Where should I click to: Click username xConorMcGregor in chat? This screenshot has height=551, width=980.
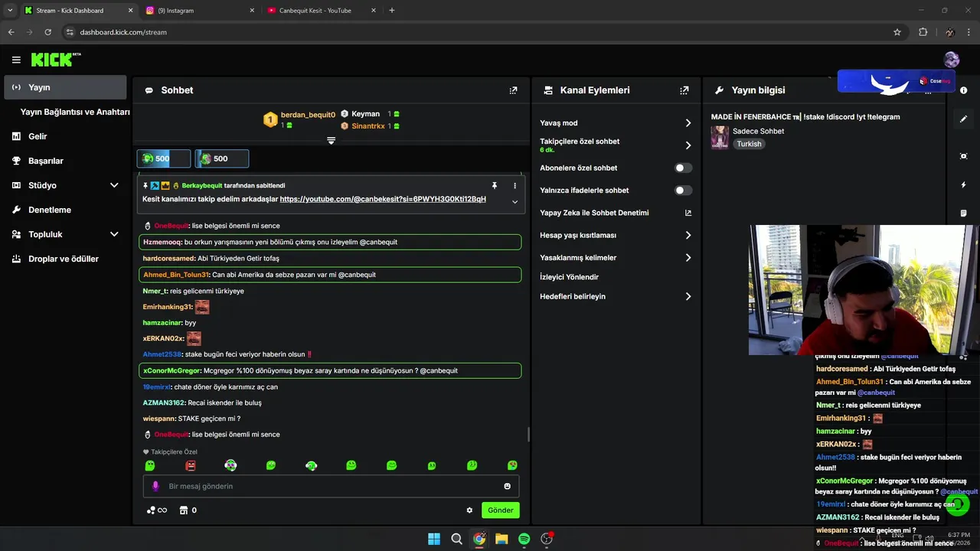click(171, 370)
